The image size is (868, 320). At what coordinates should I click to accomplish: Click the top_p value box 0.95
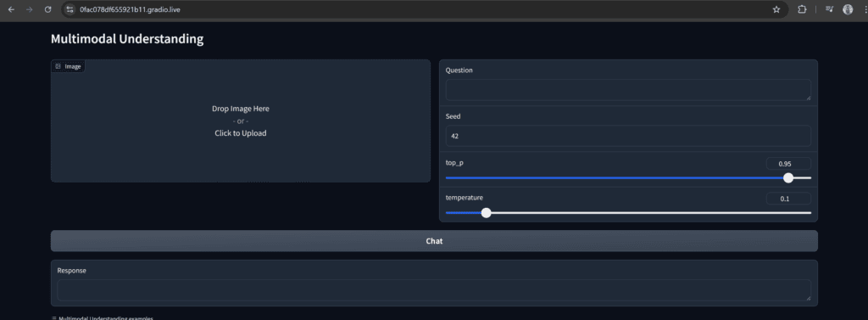788,164
